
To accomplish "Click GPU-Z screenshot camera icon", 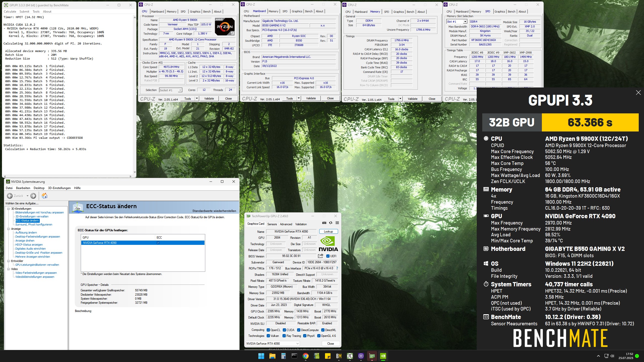I will pos(324,223).
